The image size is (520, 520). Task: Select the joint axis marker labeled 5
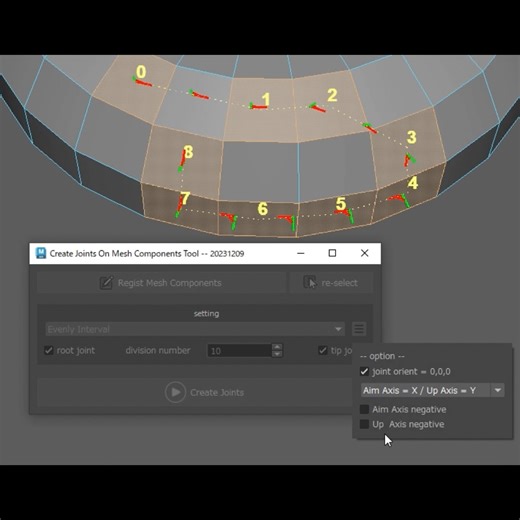click(345, 215)
